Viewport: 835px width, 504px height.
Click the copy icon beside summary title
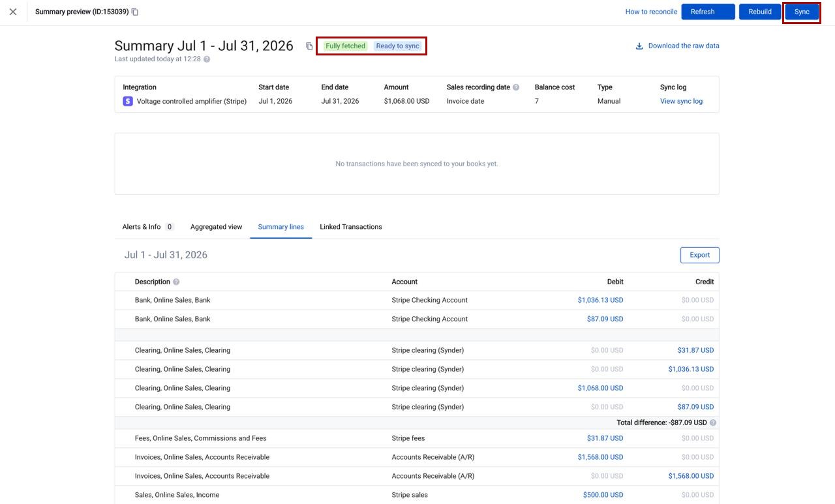coord(309,46)
